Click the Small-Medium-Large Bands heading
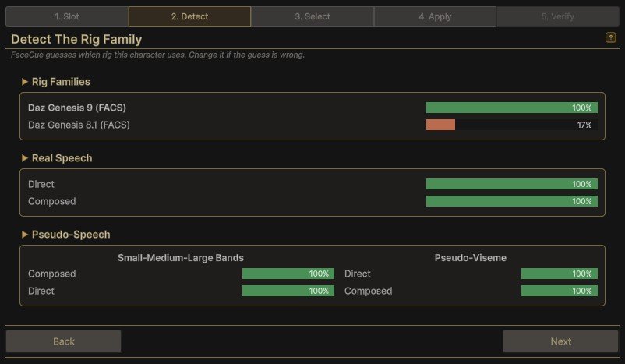Image resolution: width=625 pixels, height=364 pixels. click(181, 258)
